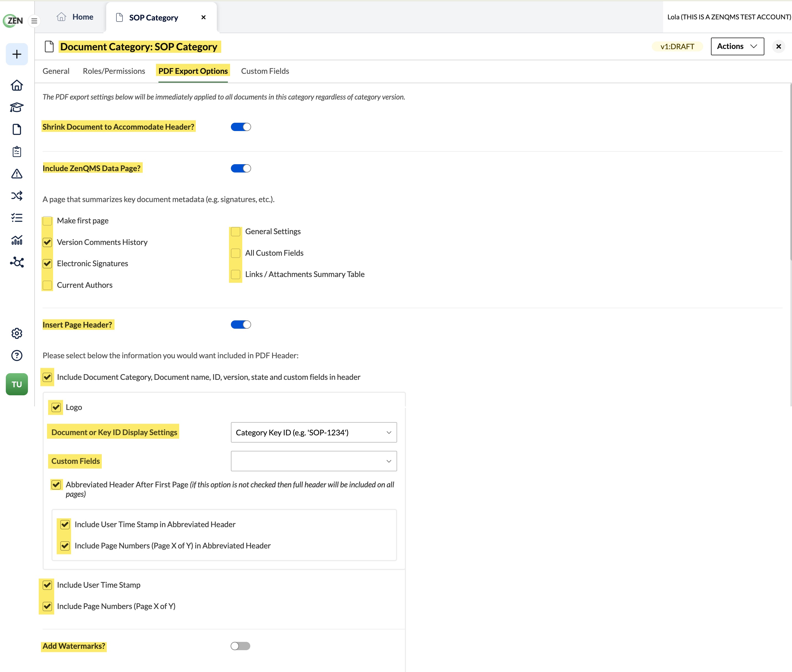Open the chart analytics icon in sidebar
The width and height of the screenshot is (792, 672).
17,240
